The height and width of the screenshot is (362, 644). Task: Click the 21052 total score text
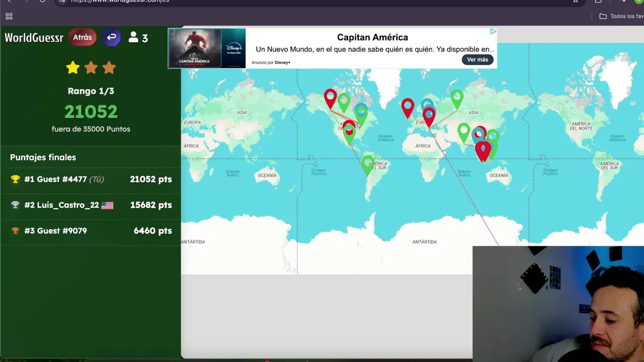91,112
